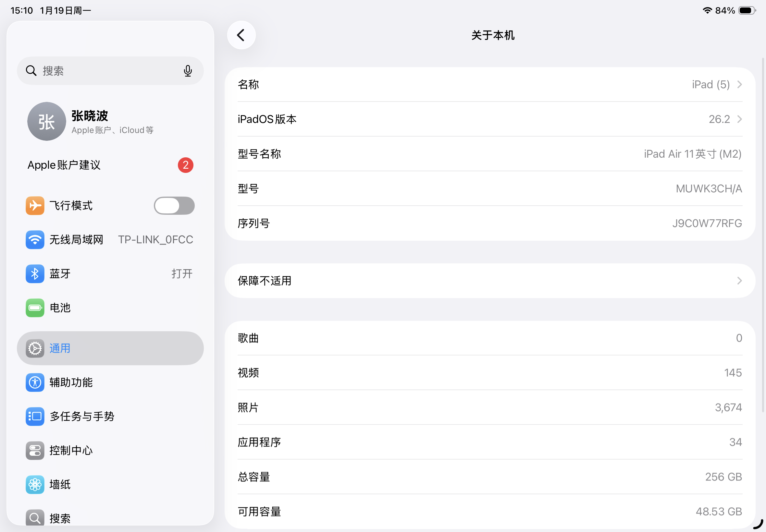Tap the Multitasking & Gestures icon

tap(35, 416)
